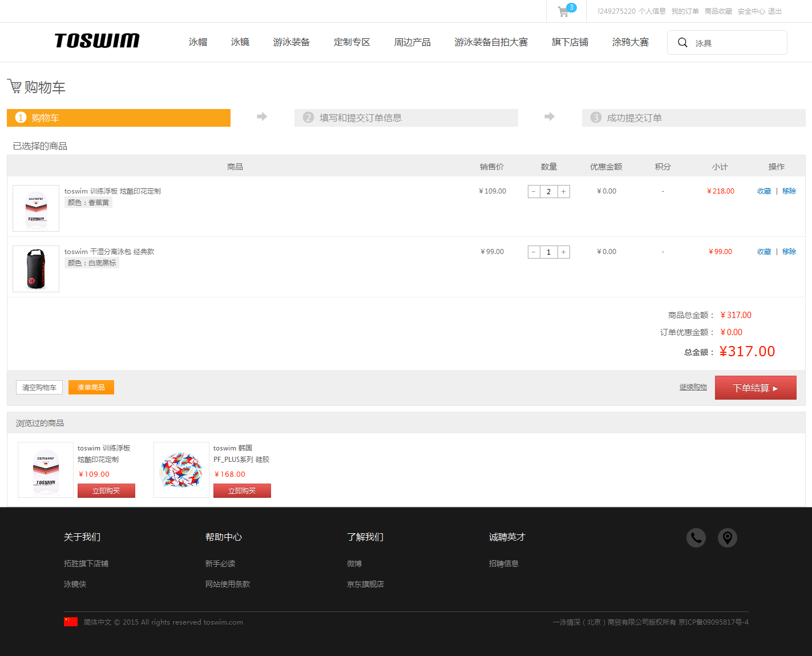Click 立即购买 under the ¥168.00 product
Screen dimensions: 812x656
point(242,491)
